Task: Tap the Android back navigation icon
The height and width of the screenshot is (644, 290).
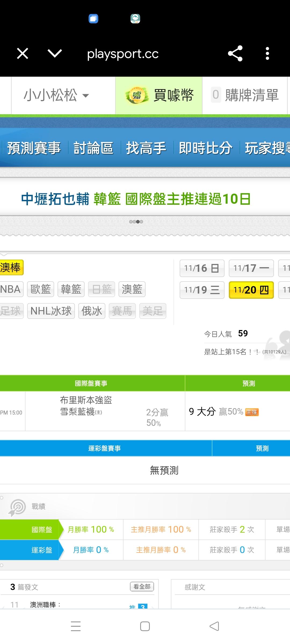Action: click(x=214, y=626)
